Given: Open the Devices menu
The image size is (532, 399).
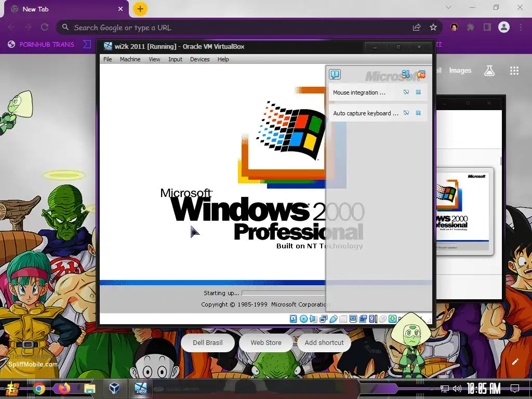Looking at the screenshot, I should point(200,59).
